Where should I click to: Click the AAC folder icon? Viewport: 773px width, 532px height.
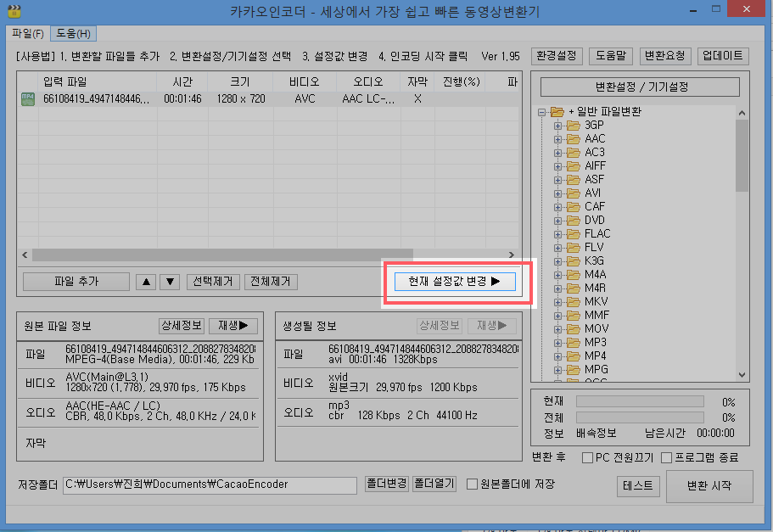click(573, 139)
